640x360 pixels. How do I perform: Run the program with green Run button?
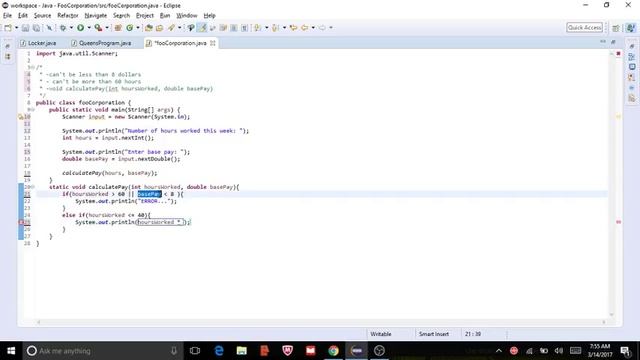click(x=80, y=28)
